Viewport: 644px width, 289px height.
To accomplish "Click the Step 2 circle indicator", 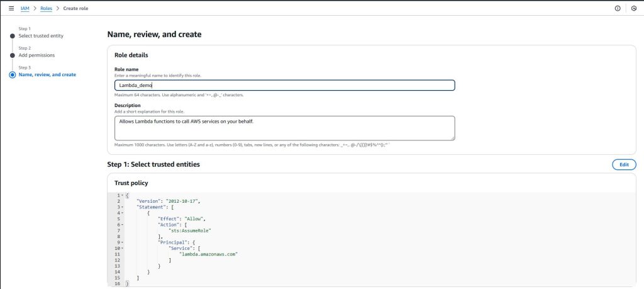I will coord(12,55).
